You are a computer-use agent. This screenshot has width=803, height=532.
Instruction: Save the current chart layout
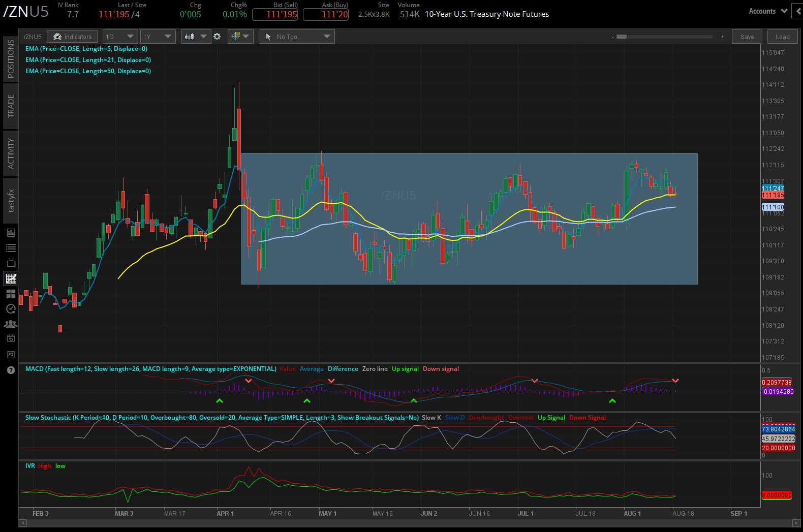(x=747, y=37)
